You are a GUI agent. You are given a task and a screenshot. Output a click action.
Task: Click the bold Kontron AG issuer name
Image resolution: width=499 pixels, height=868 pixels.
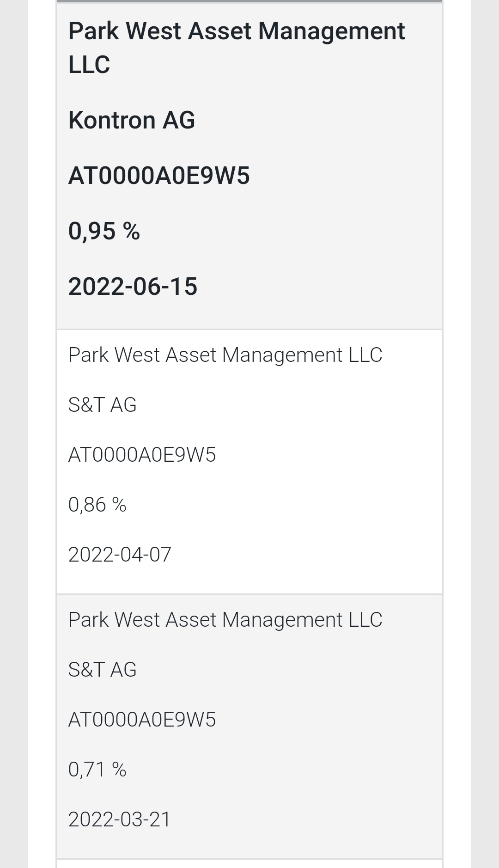(x=132, y=120)
